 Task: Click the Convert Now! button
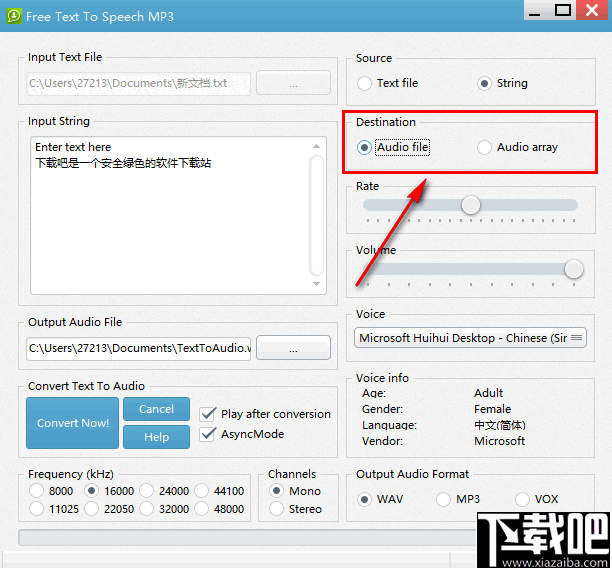(x=72, y=423)
